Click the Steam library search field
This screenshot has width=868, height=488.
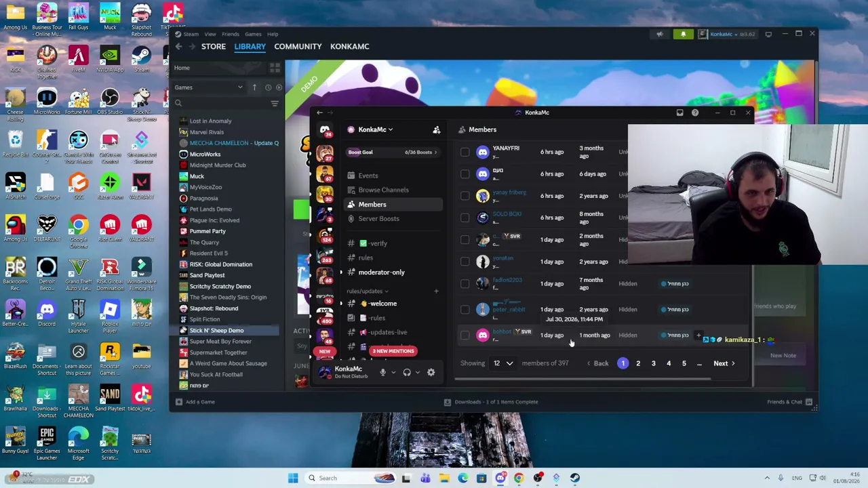(220, 104)
